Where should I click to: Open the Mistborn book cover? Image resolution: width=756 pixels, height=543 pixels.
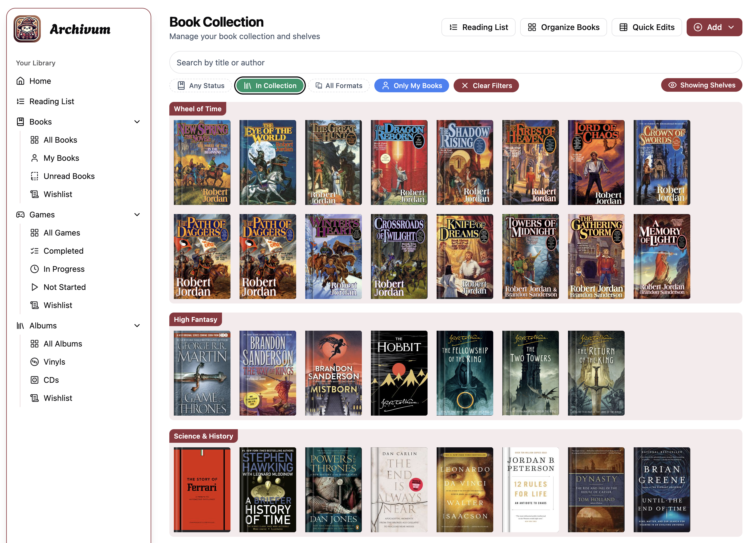click(333, 373)
